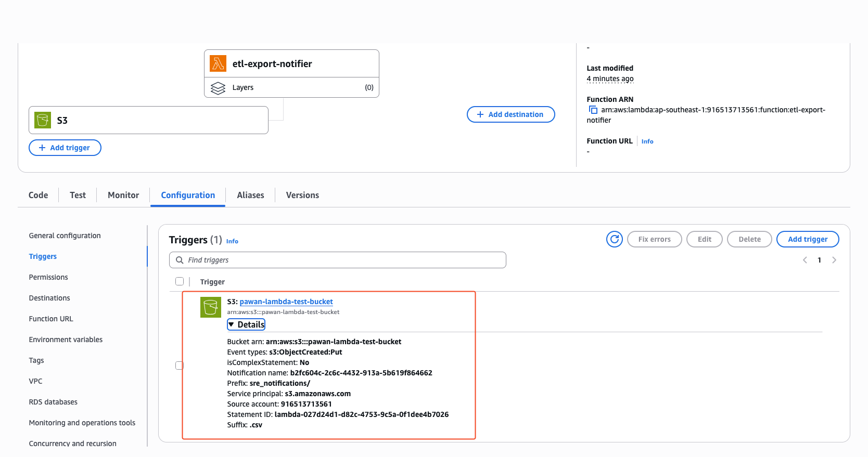Click the etl-export-notifier function box title
The width and height of the screenshot is (868, 457).
pyautogui.click(x=272, y=63)
